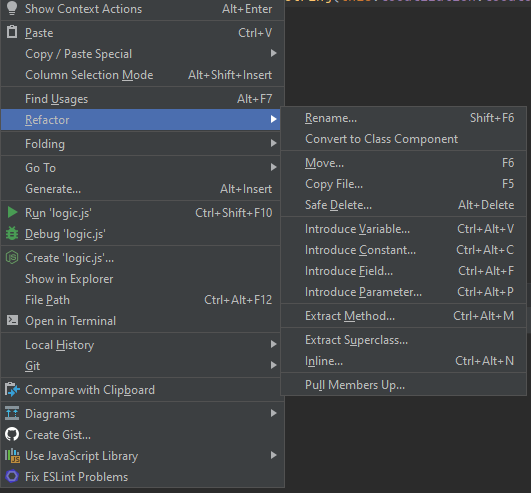This screenshot has height=493, width=531.
Task: Select Introduce Parameter...
Action: click(404, 292)
